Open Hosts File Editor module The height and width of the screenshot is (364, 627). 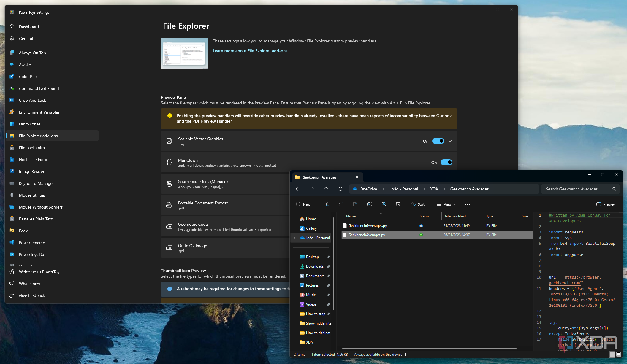pyautogui.click(x=52, y=160)
